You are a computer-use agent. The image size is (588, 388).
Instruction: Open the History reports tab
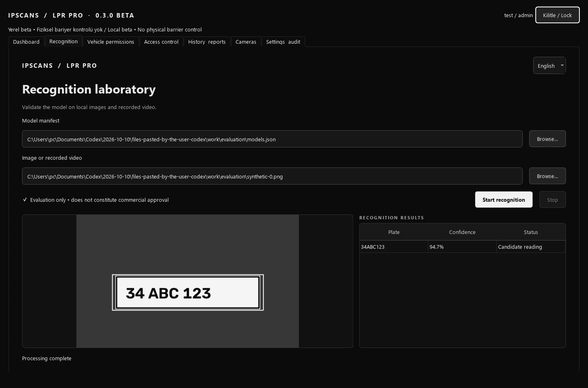tap(207, 42)
